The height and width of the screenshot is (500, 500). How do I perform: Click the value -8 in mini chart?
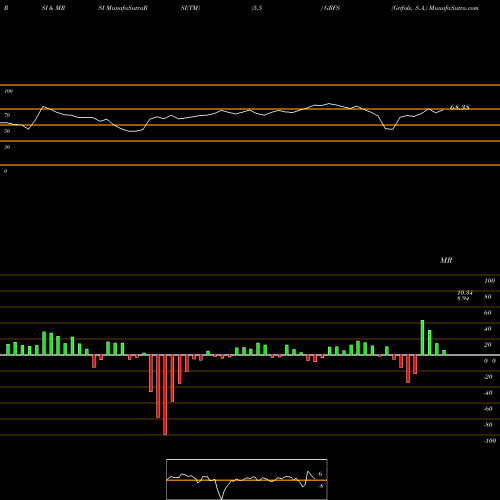pos(320,486)
